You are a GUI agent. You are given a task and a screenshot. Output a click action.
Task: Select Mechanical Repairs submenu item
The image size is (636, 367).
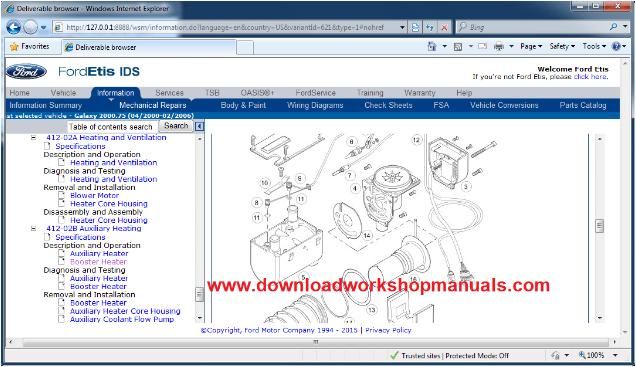pos(153,105)
